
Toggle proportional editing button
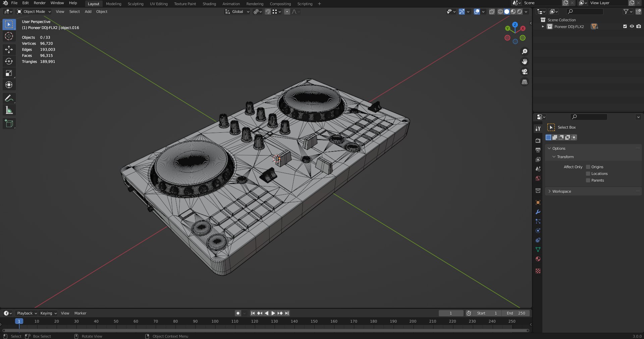click(x=287, y=12)
